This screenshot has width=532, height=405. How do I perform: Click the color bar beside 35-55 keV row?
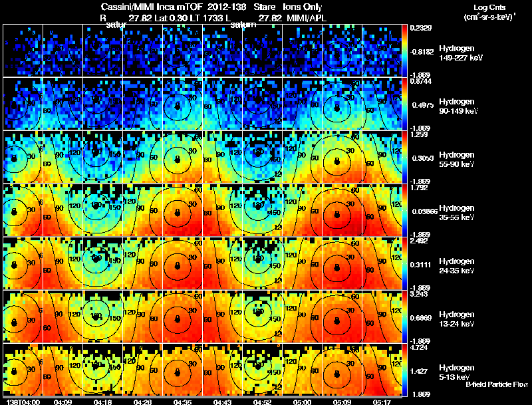coord(404,210)
